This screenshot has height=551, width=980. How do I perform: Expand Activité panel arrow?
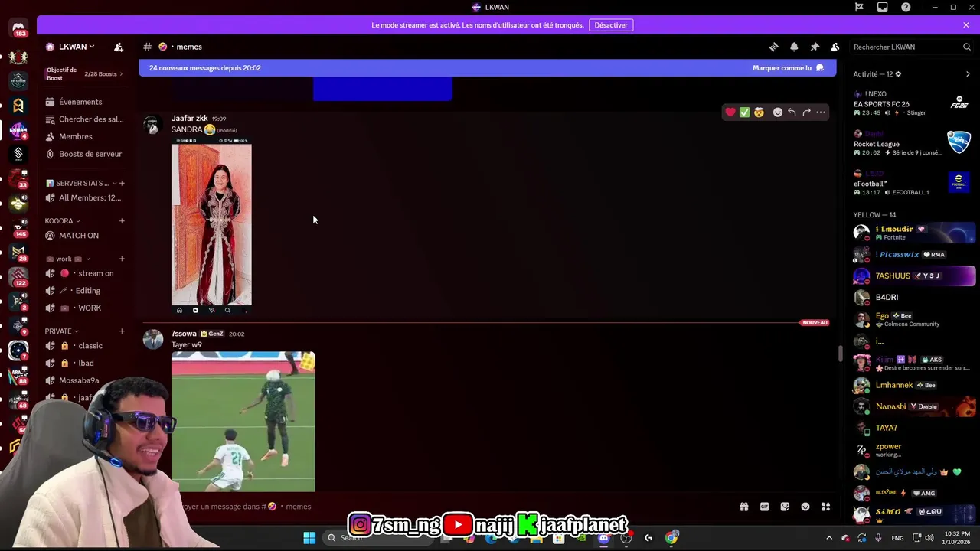click(x=968, y=74)
